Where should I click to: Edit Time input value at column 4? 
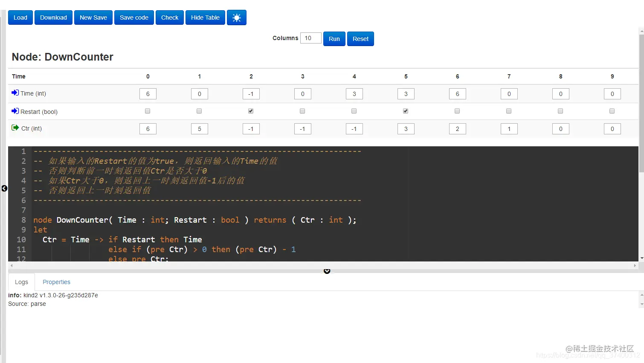click(x=354, y=94)
